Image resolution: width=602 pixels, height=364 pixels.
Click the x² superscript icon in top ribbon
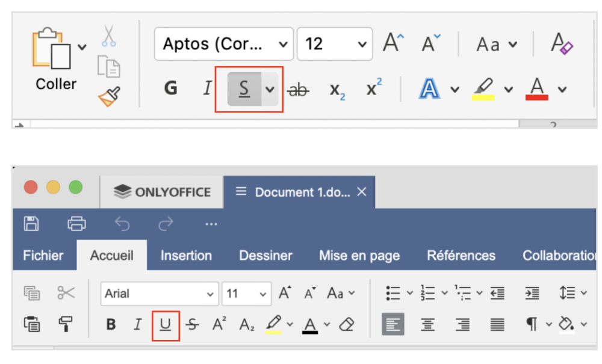click(374, 89)
